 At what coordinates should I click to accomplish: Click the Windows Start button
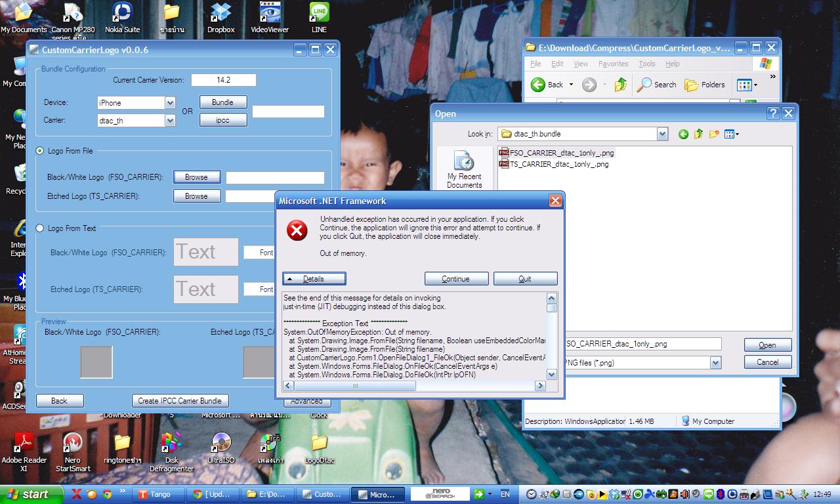(x=26, y=494)
